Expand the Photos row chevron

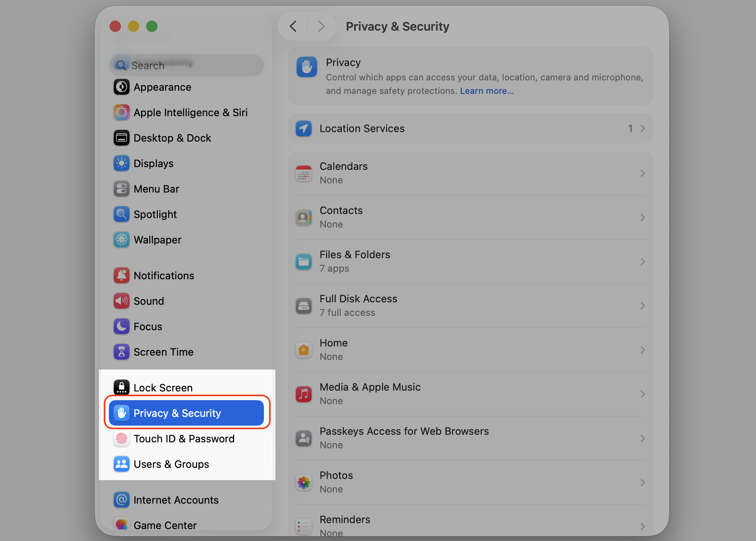click(643, 483)
